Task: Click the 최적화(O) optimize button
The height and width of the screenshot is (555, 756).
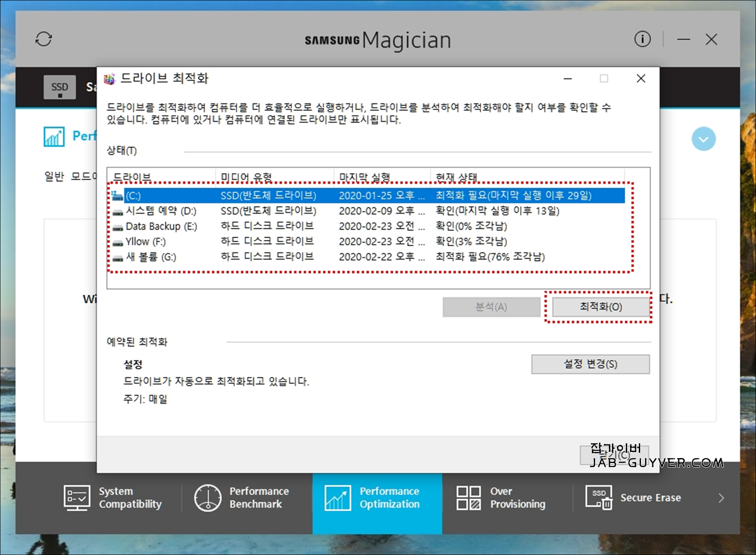Action: point(601,307)
